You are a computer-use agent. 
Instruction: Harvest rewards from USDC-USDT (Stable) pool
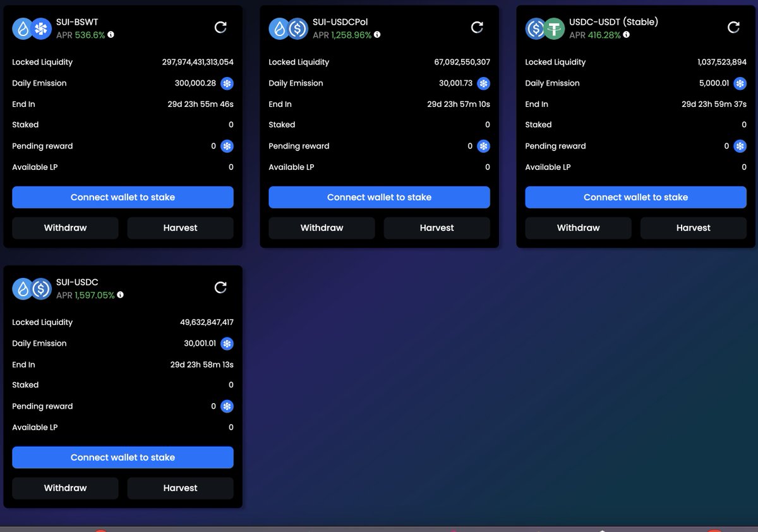point(694,228)
